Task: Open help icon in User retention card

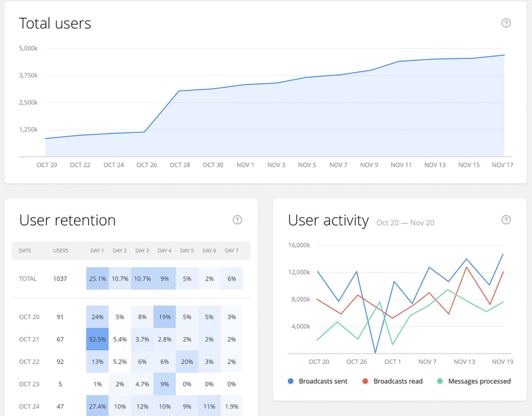Action: coord(237,220)
